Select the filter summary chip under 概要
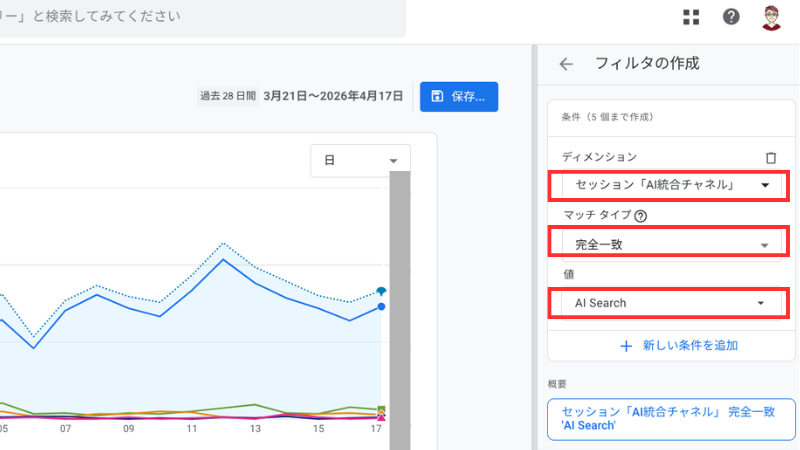800x450 pixels. [671, 418]
